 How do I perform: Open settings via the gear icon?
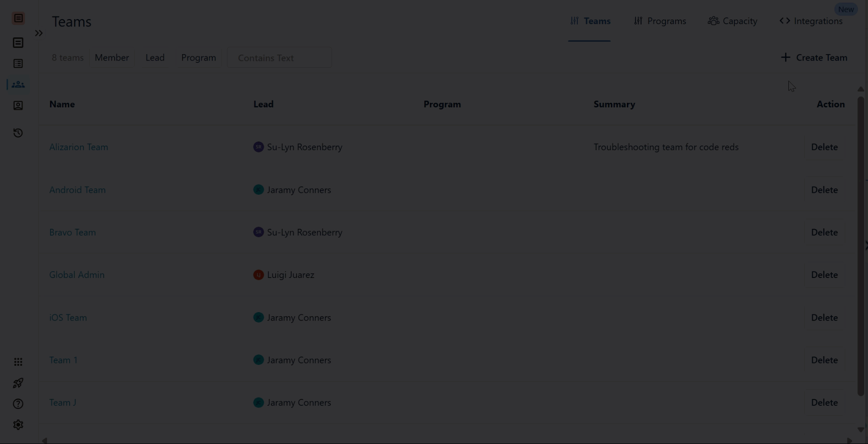pyautogui.click(x=18, y=424)
